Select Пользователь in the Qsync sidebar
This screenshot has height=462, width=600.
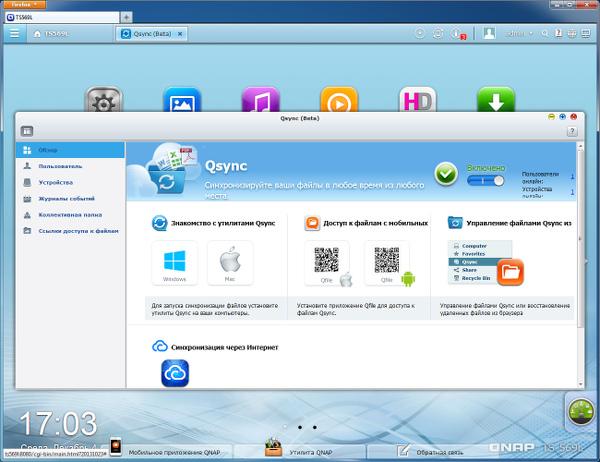(x=70, y=166)
